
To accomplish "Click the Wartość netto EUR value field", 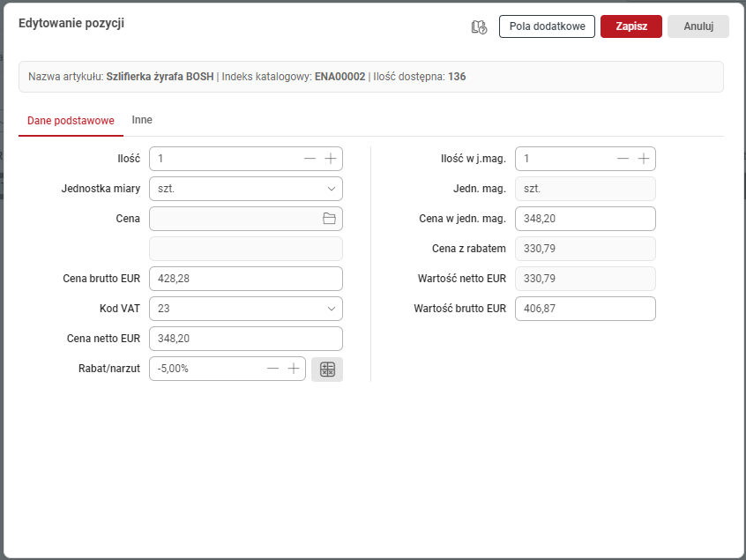I will pyautogui.click(x=586, y=279).
